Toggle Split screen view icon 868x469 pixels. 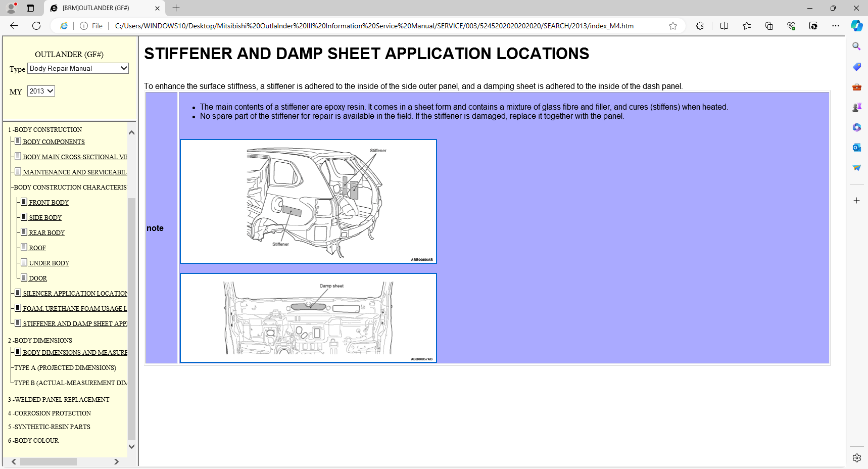pos(724,26)
